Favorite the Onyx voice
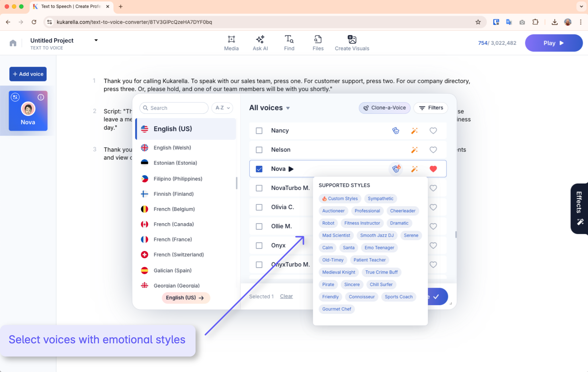588x372 pixels. pos(433,246)
